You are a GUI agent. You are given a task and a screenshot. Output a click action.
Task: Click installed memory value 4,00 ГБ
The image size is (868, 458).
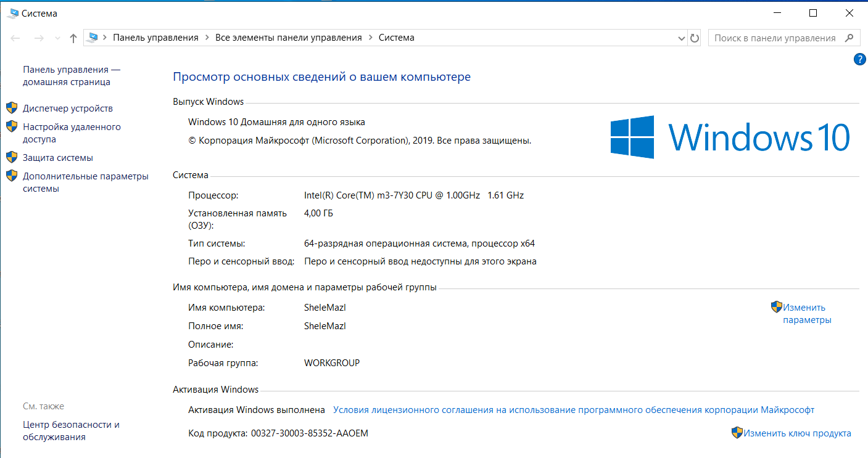coord(318,213)
